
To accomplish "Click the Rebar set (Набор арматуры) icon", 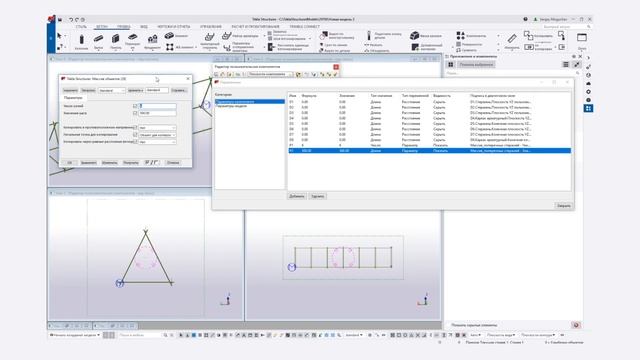I will 227,36.
